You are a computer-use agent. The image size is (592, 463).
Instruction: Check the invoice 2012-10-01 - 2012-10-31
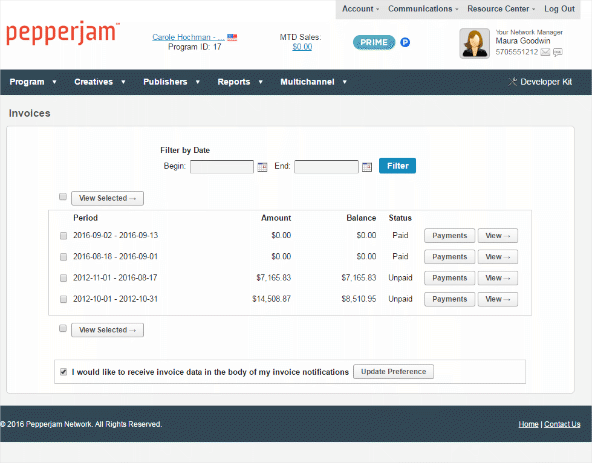coord(63,299)
